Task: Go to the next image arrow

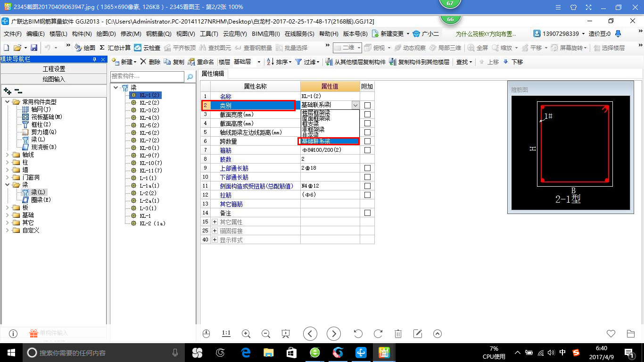Action: [333, 334]
